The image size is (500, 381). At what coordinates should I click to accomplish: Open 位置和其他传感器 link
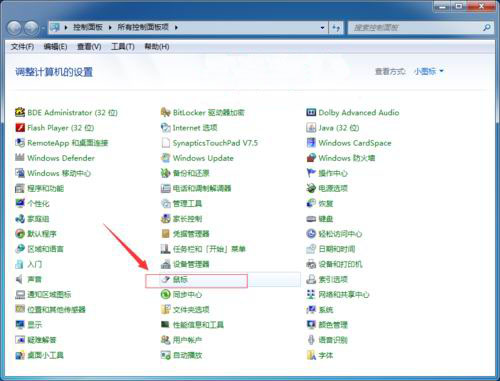pyautogui.click(x=56, y=310)
